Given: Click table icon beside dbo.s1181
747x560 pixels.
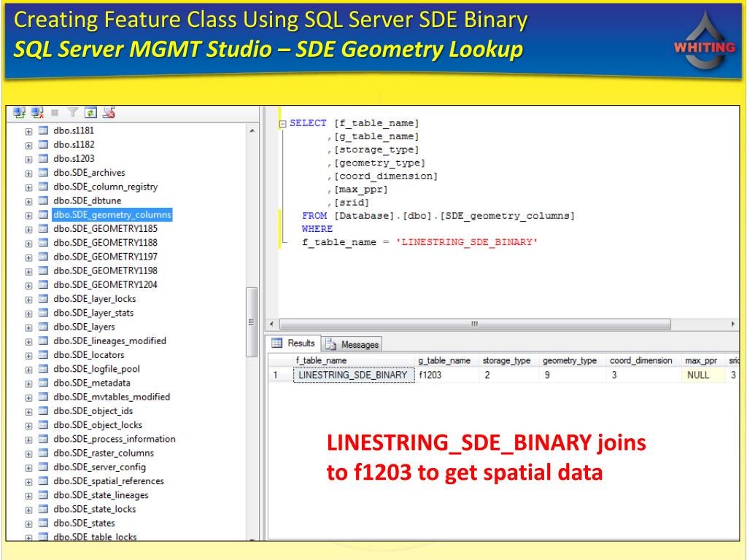Looking at the screenshot, I should click(x=43, y=131).
